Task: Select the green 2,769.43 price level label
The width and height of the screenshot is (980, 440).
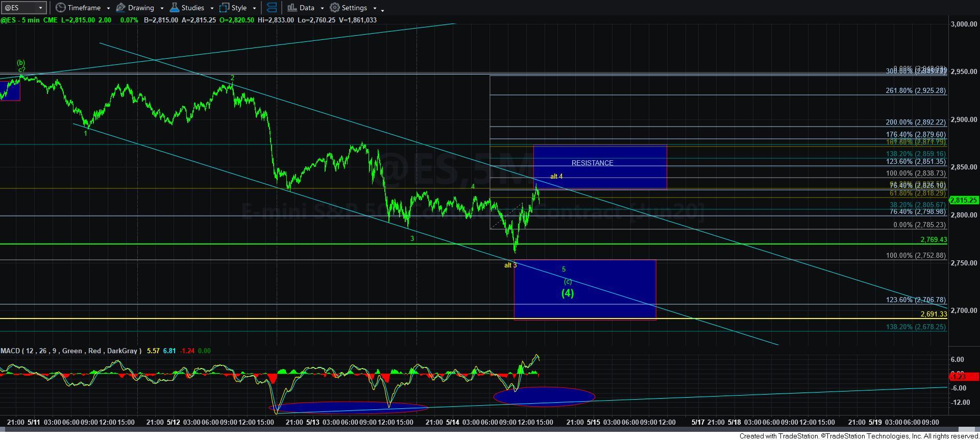Action: [934, 239]
